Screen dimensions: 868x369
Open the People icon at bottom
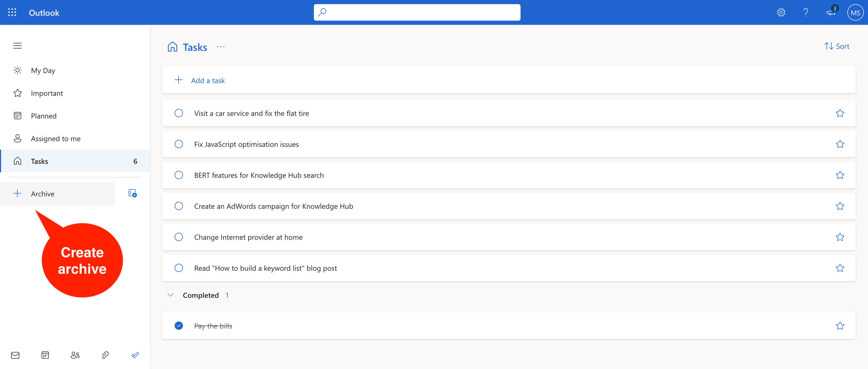click(x=75, y=355)
